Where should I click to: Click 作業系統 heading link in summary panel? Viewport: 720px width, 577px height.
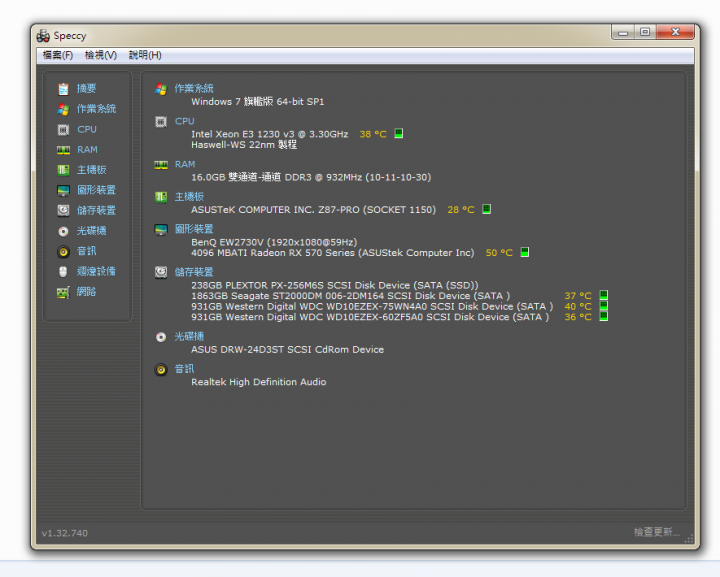pos(194,89)
